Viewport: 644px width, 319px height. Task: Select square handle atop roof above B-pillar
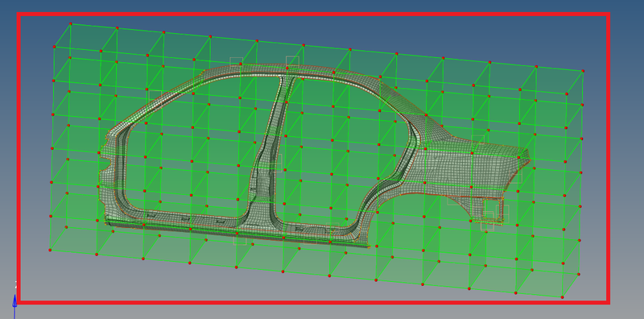(x=292, y=62)
